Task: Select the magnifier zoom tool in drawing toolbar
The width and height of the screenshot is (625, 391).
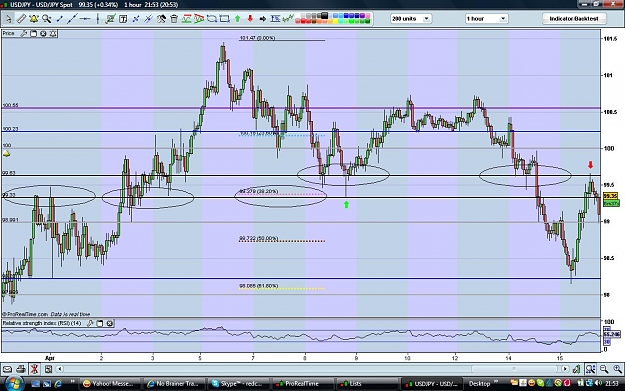Action: (47, 19)
